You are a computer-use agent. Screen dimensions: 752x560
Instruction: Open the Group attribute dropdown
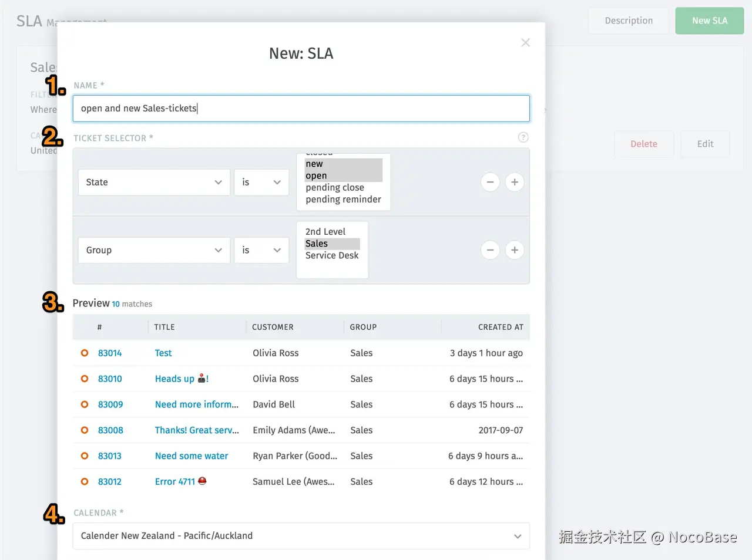[x=154, y=250]
